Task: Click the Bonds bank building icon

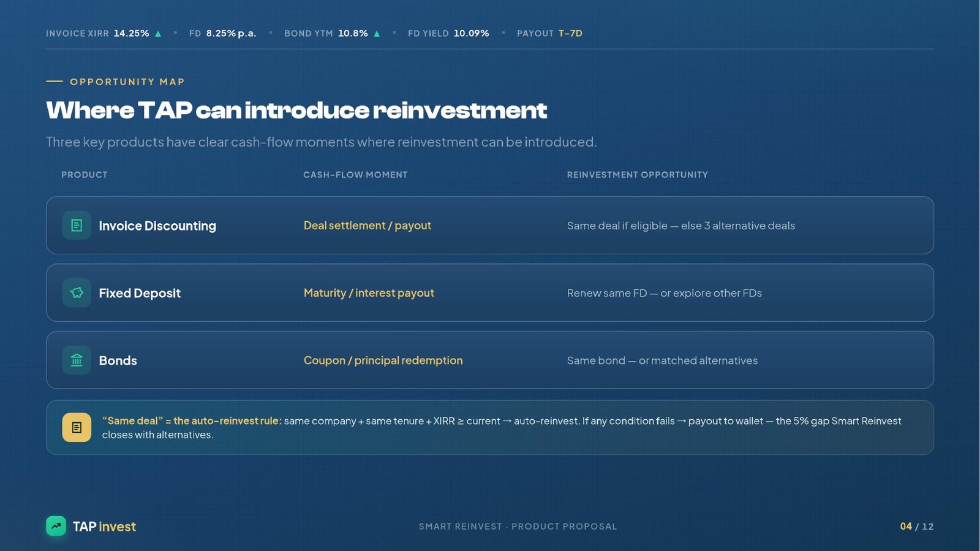Action: click(x=77, y=360)
